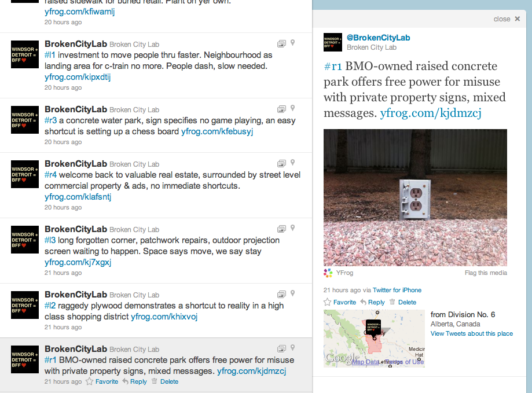Screen dimensions: 532x393
Task: Click the Alberta map preview
Action: click(x=374, y=339)
